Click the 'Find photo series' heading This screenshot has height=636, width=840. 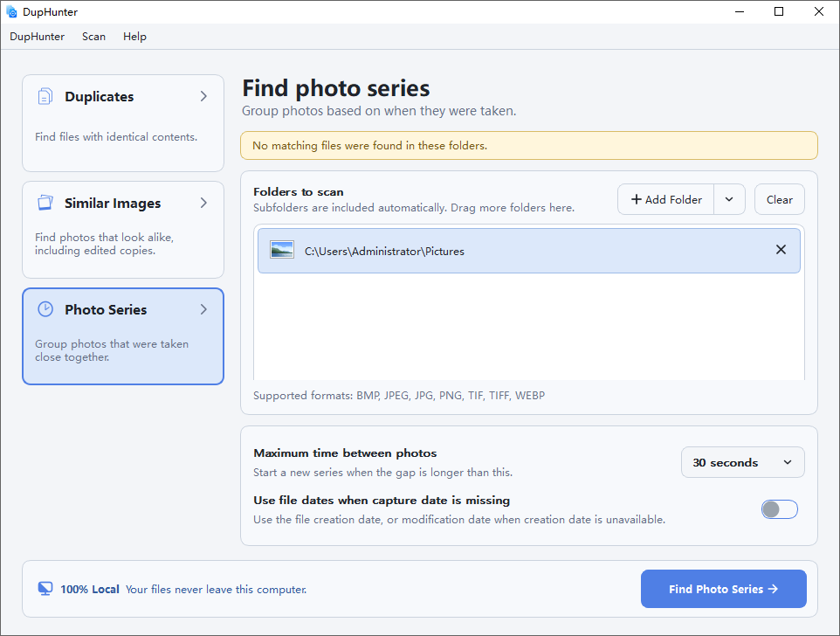(336, 88)
